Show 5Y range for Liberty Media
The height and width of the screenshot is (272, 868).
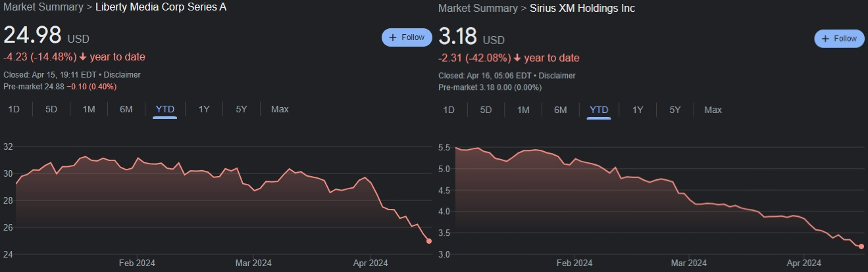click(242, 109)
